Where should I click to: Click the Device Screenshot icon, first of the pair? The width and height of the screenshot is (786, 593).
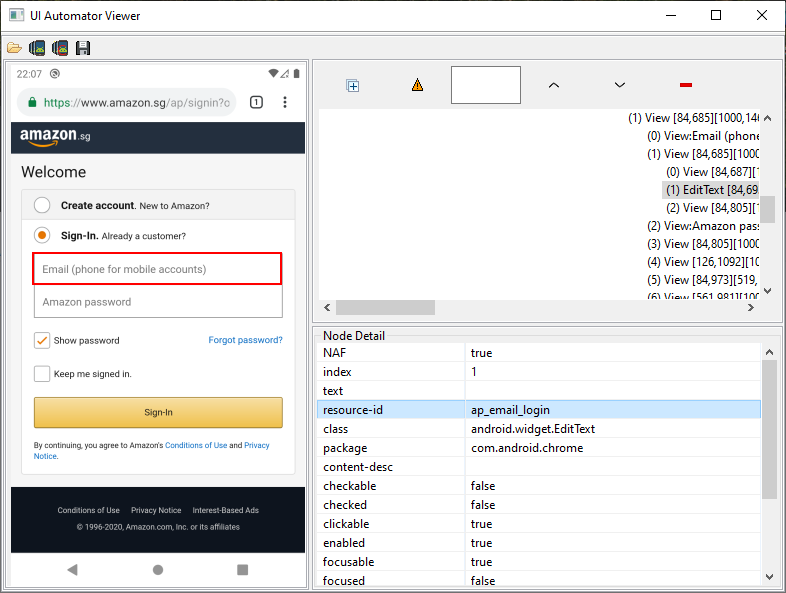click(x=37, y=48)
